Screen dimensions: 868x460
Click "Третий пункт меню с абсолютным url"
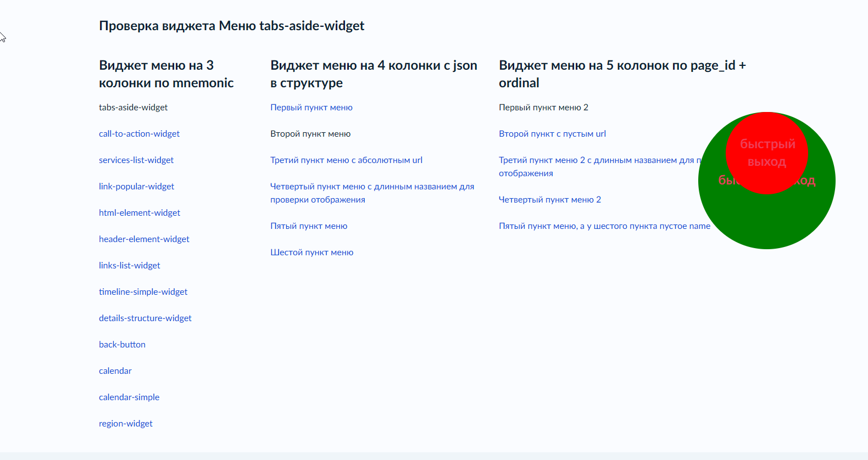click(346, 160)
